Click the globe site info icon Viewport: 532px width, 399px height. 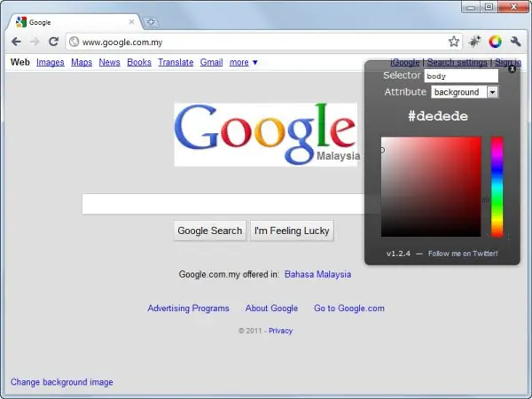(x=74, y=42)
